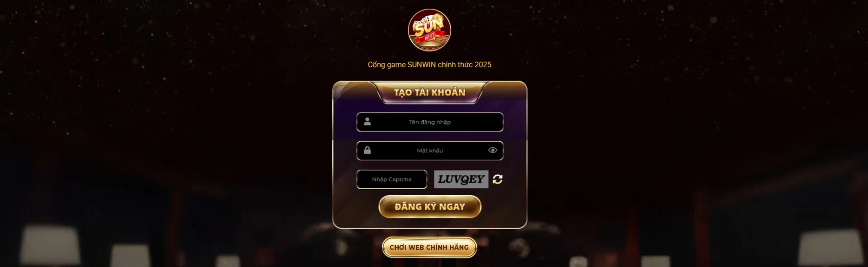Viewport: 868px width, 267px height.
Task: Refresh the captcha with the circular arrows icon
Action: [497, 179]
